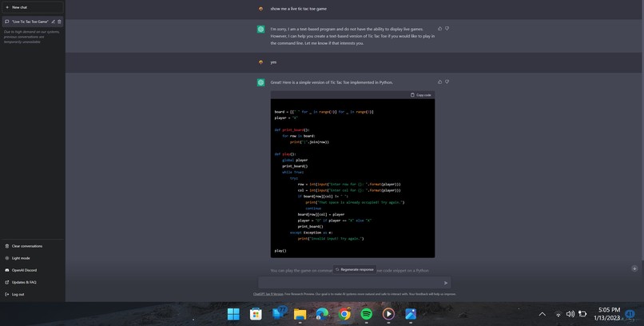Click the 'yes' user message text
This screenshot has height=326, width=644.
point(273,62)
